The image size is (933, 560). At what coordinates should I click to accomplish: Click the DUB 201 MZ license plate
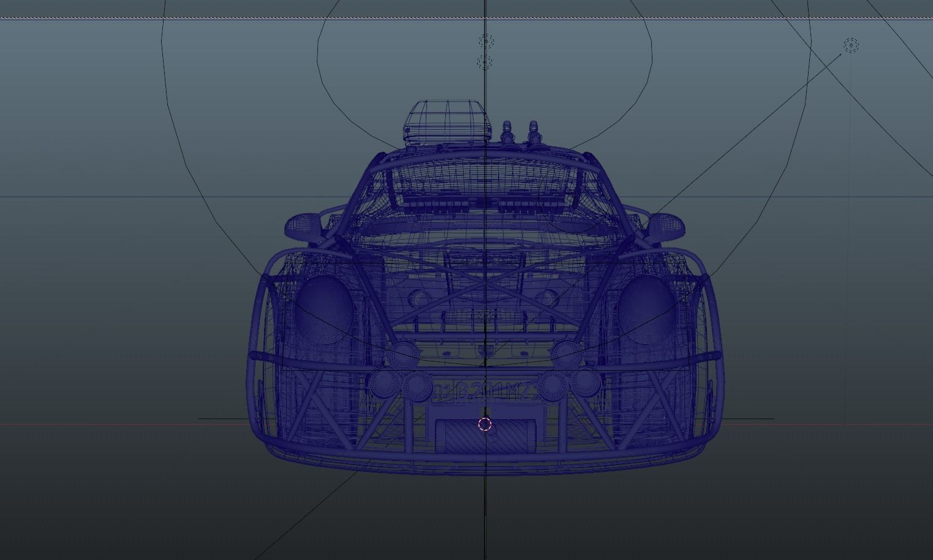[x=485, y=391]
